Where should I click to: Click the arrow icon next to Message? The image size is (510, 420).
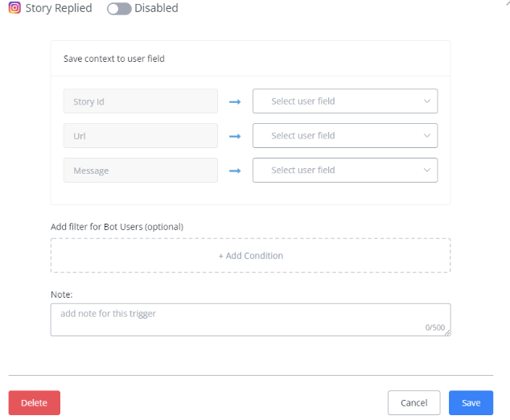[235, 171]
